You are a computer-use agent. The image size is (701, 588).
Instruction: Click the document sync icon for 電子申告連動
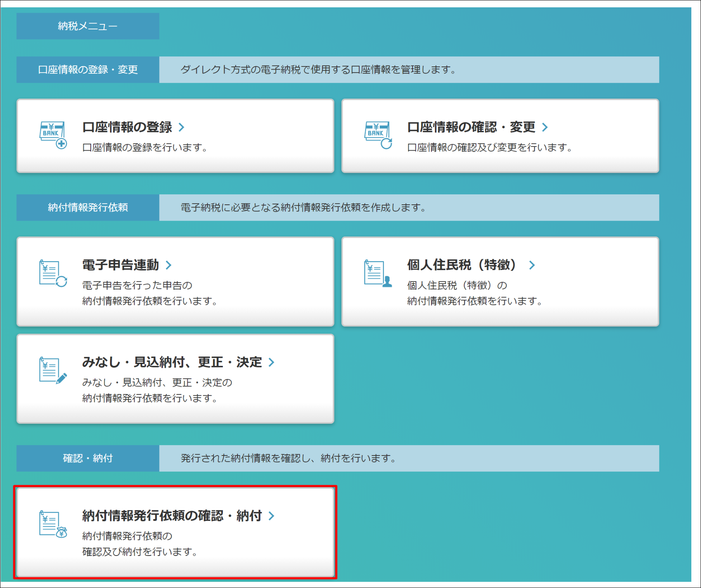point(53,273)
